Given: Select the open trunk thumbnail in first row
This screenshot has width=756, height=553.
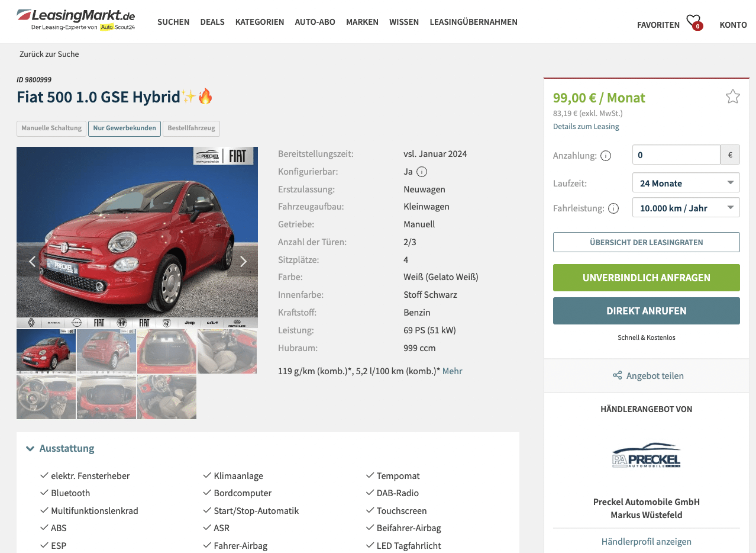Looking at the screenshot, I should pos(167,351).
